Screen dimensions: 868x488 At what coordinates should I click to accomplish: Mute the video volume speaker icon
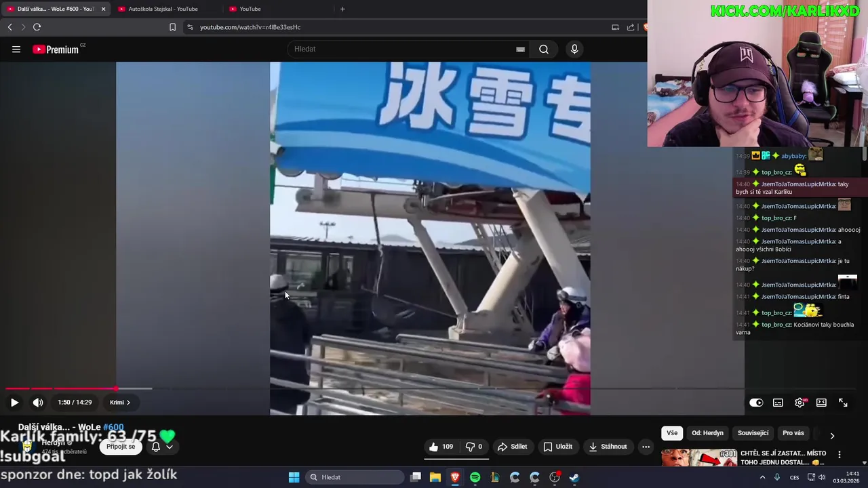[x=38, y=402]
